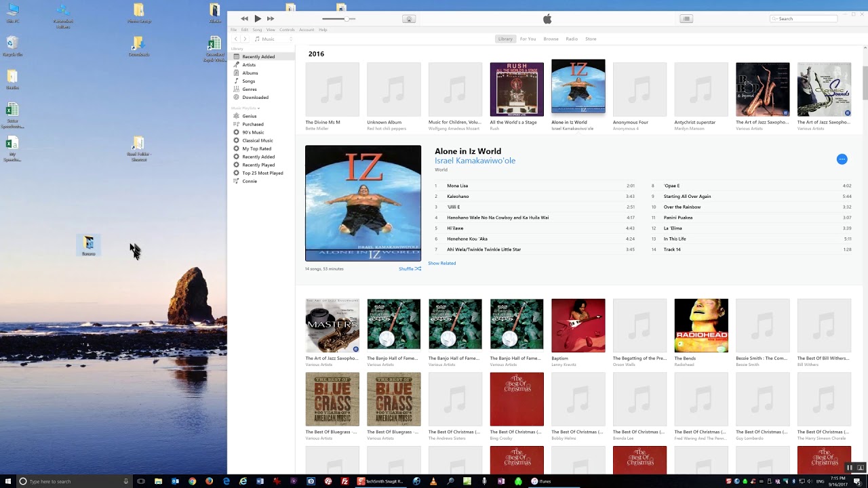Click the Shuffle link under the album
This screenshot has height=488, width=868.
pos(410,269)
